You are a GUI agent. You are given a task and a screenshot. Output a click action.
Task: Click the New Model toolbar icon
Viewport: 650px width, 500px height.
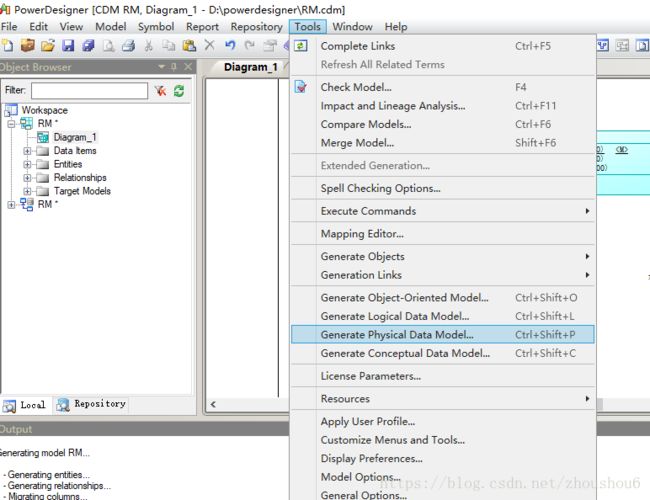7,45
